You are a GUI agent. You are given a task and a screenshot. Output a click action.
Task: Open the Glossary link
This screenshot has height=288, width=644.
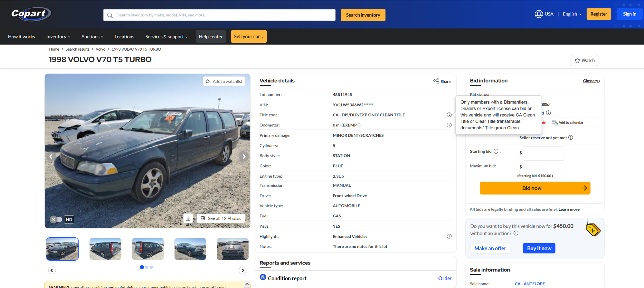(x=591, y=81)
